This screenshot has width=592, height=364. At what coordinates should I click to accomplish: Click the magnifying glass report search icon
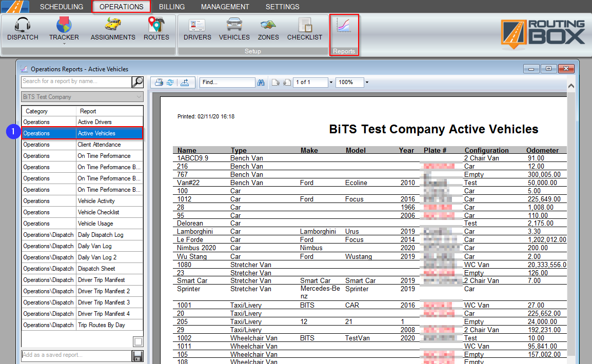pyautogui.click(x=137, y=82)
